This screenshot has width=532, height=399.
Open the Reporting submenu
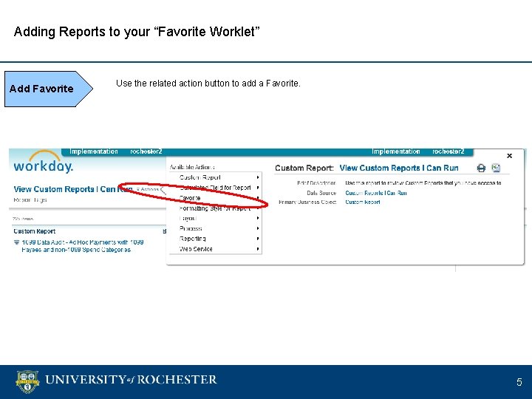pyautogui.click(x=216, y=239)
